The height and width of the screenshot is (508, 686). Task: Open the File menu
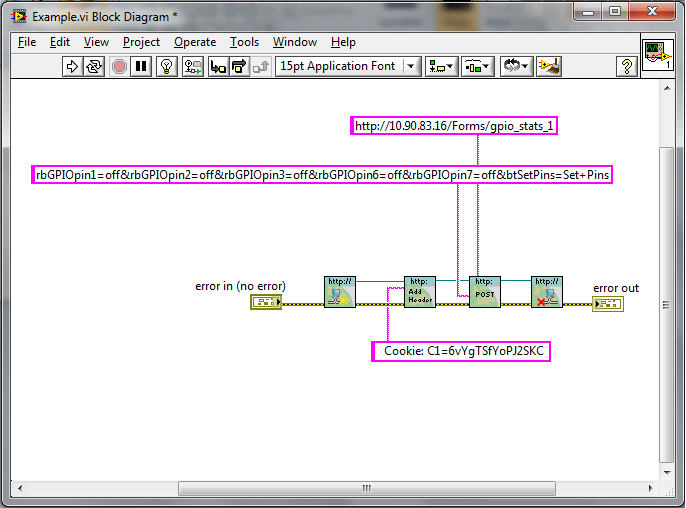[x=27, y=42]
